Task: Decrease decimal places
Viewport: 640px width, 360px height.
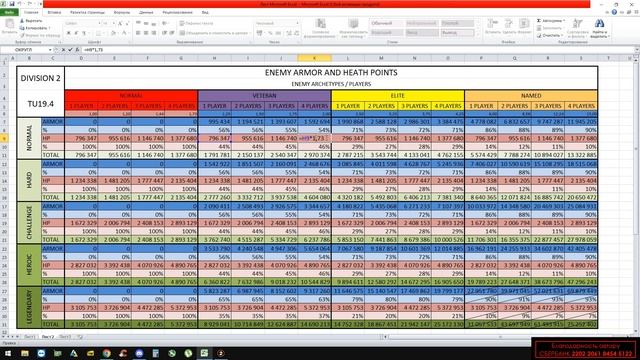Action: [x=297, y=33]
